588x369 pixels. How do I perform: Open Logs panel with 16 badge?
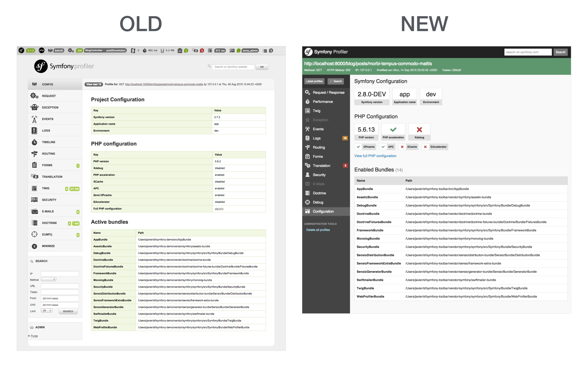326,138
